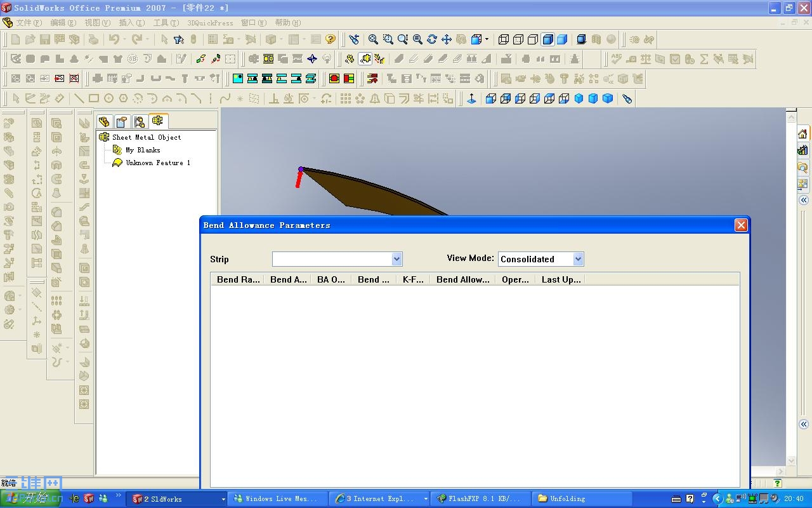
Task: Open the 插入(I) menu
Action: [131, 23]
